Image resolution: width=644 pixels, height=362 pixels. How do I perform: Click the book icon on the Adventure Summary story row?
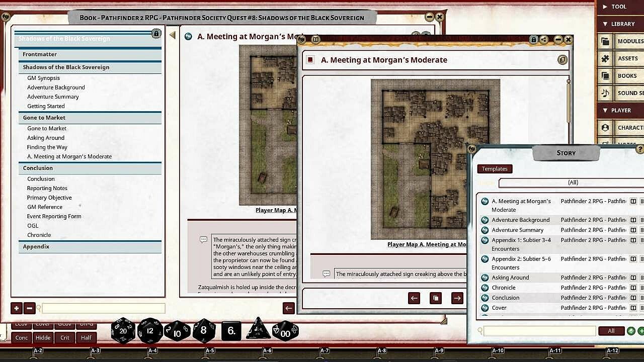click(633, 230)
